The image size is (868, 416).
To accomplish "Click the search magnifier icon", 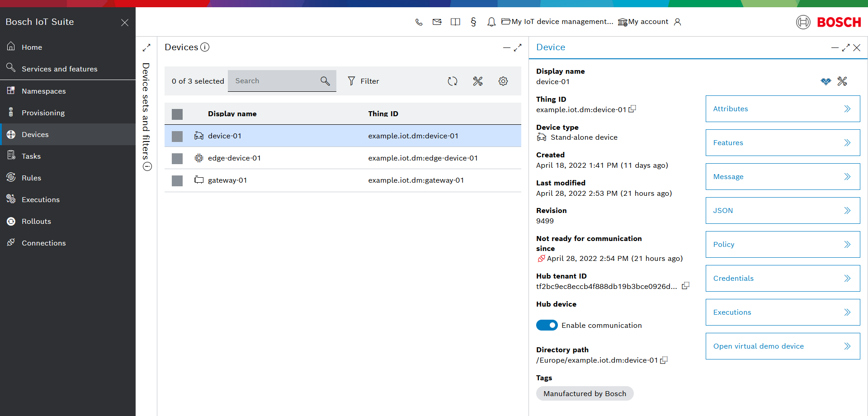I will tap(325, 81).
